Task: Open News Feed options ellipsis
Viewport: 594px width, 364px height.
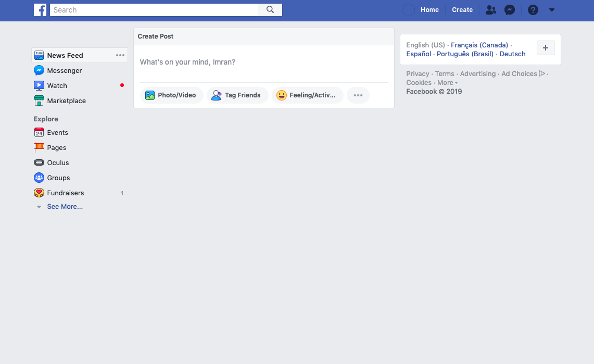Action: click(x=120, y=55)
